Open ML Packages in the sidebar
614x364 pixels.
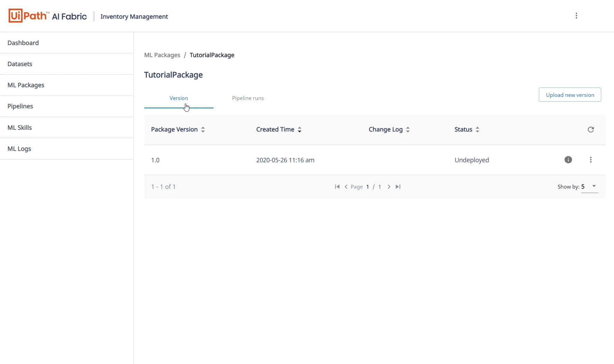click(x=66, y=85)
